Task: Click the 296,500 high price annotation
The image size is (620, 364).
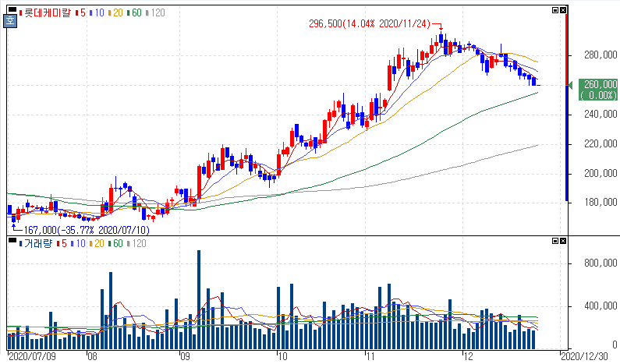Action: point(370,24)
